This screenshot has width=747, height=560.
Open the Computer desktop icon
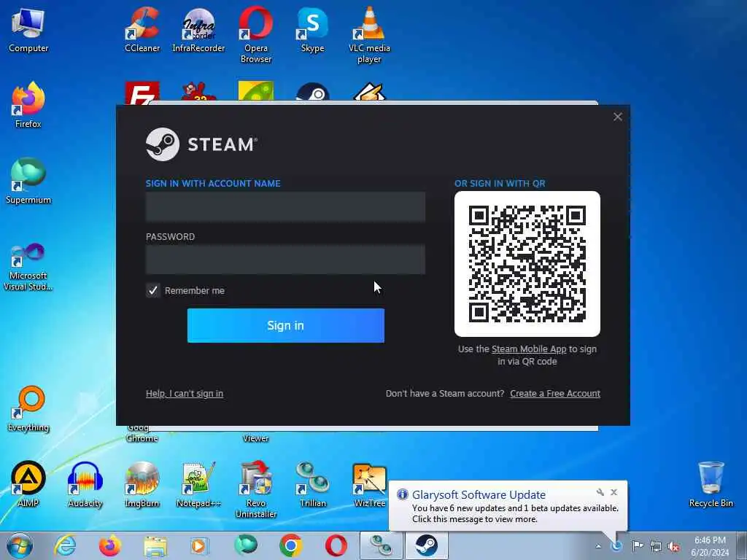(28, 29)
